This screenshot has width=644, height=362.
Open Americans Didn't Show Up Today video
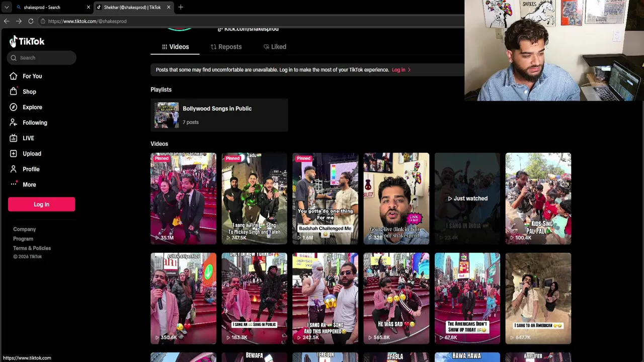pos(467,298)
